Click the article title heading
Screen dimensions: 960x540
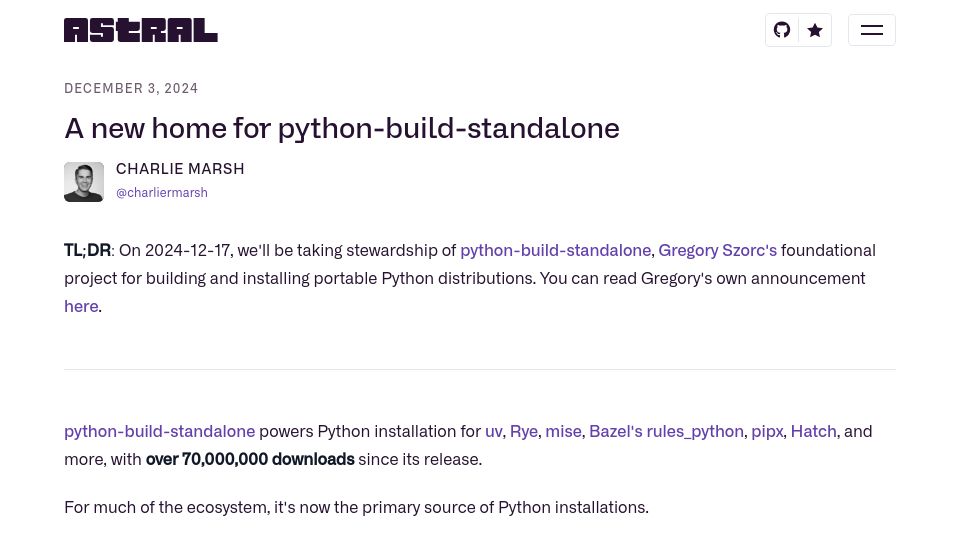click(342, 129)
